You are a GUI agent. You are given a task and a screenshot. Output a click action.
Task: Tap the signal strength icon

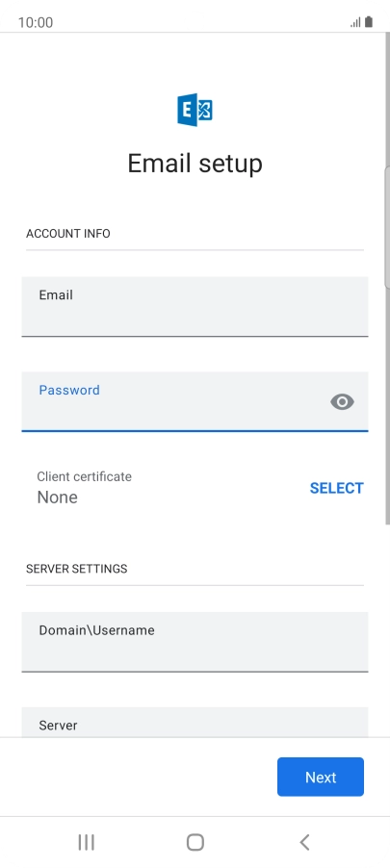pos(355,23)
